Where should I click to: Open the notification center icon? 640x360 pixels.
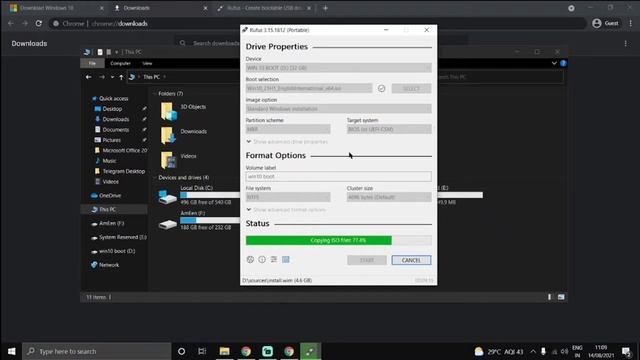[626, 351]
